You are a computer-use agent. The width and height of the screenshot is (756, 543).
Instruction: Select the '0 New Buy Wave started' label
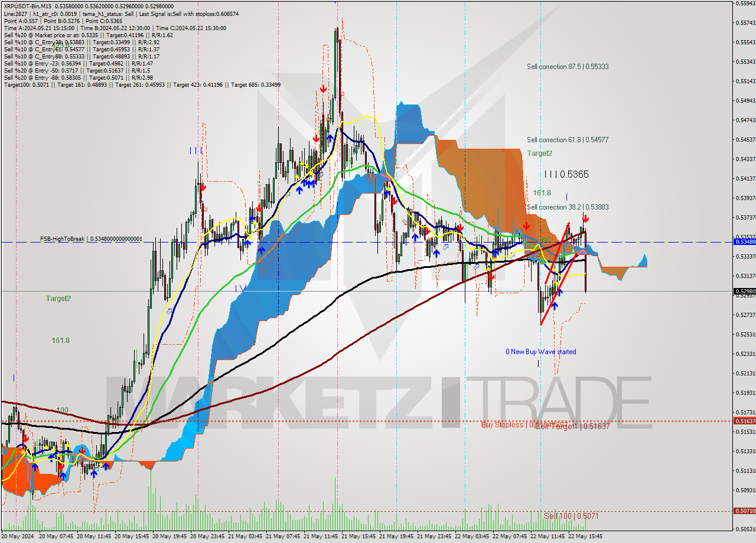540,352
